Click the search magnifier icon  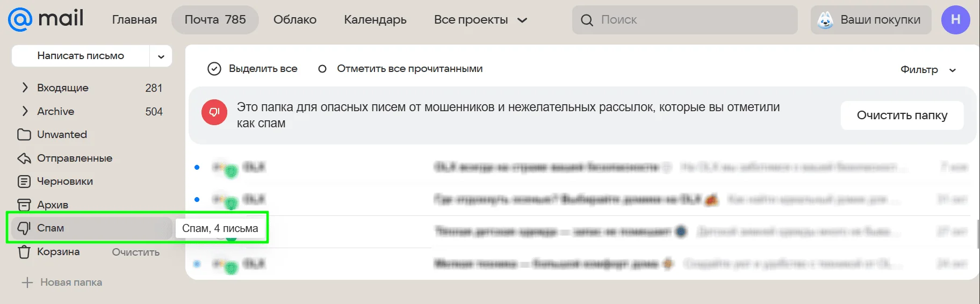[x=587, y=20]
